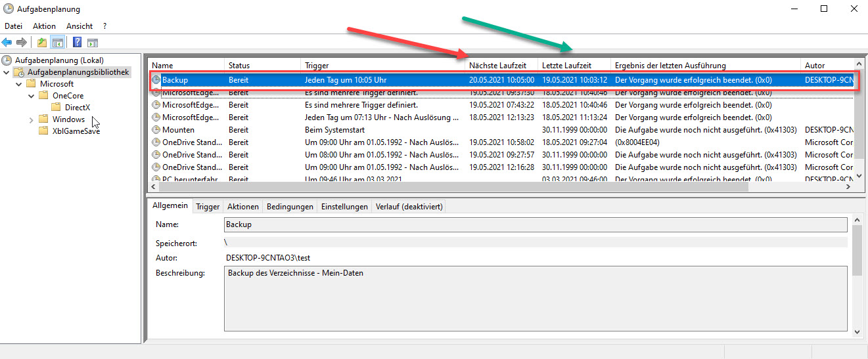
Task: Collapse the OneCore folder node
Action: [32, 96]
